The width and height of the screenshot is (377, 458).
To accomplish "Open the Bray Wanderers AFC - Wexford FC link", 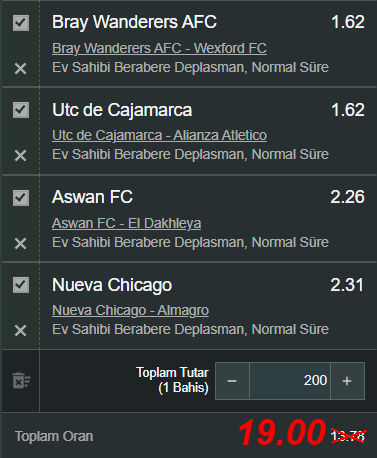I will click(159, 48).
